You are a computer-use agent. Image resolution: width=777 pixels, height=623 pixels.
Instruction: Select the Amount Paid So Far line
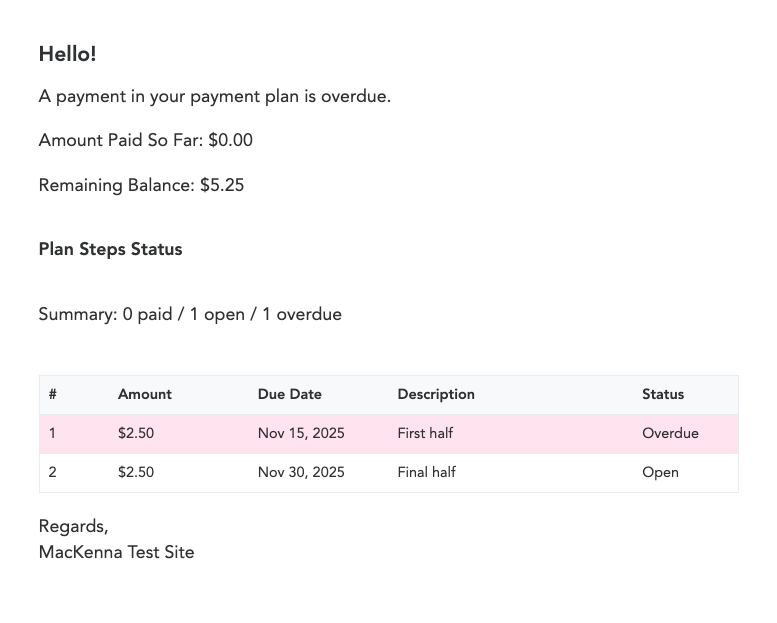pyautogui.click(x=145, y=141)
